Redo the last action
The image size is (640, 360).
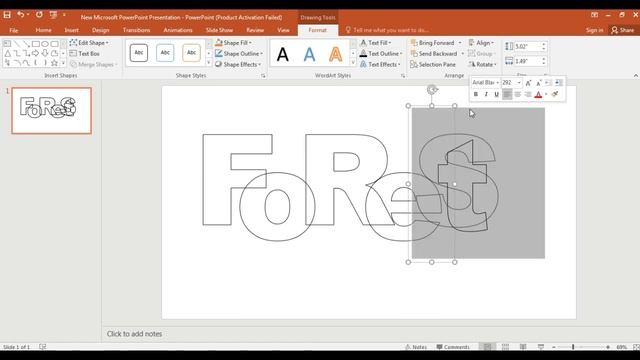click(39, 15)
